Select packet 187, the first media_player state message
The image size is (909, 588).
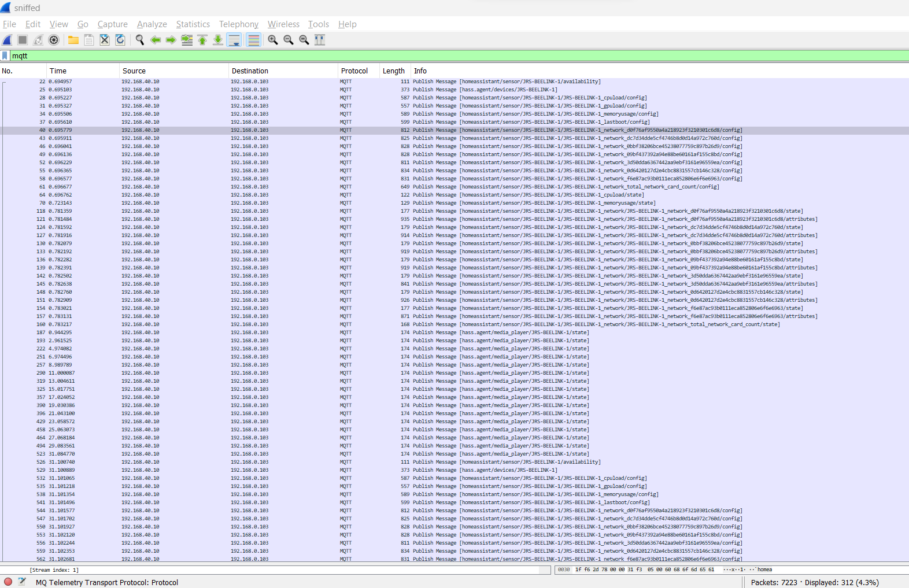click(454, 332)
